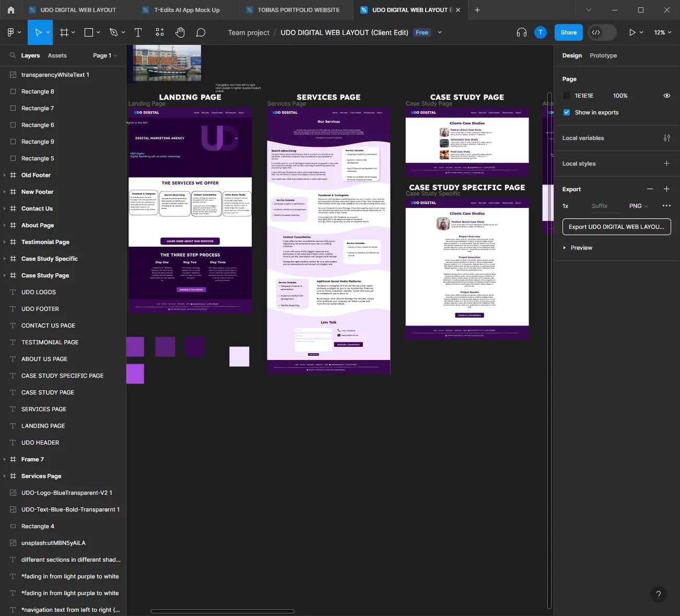Open file name options chevron
680x616 pixels.
point(440,32)
